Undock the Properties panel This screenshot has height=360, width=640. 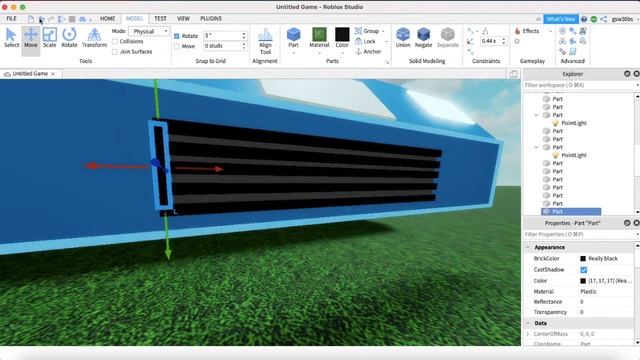click(x=627, y=223)
